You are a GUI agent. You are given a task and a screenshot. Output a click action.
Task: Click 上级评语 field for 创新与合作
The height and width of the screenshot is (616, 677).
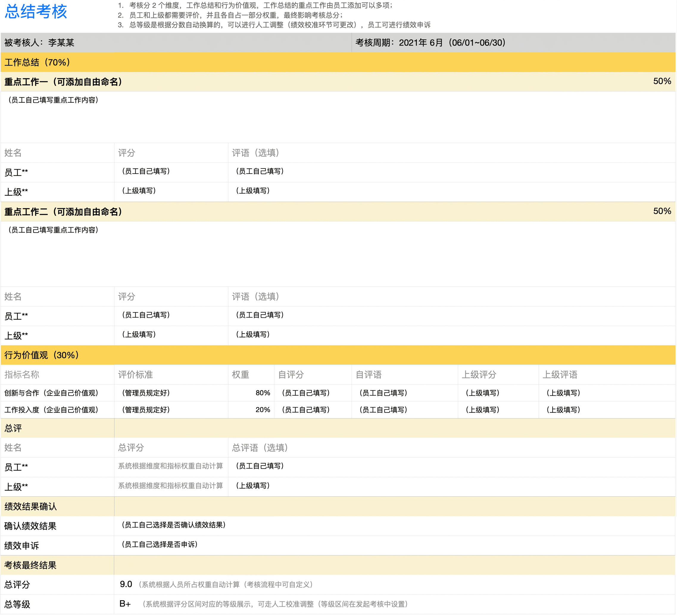tap(607, 393)
